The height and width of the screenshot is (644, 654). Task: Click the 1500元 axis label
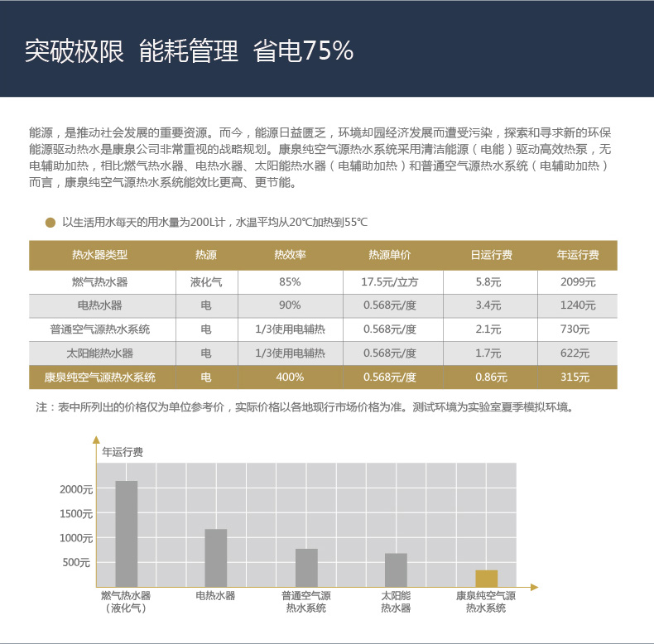pyautogui.click(x=76, y=514)
